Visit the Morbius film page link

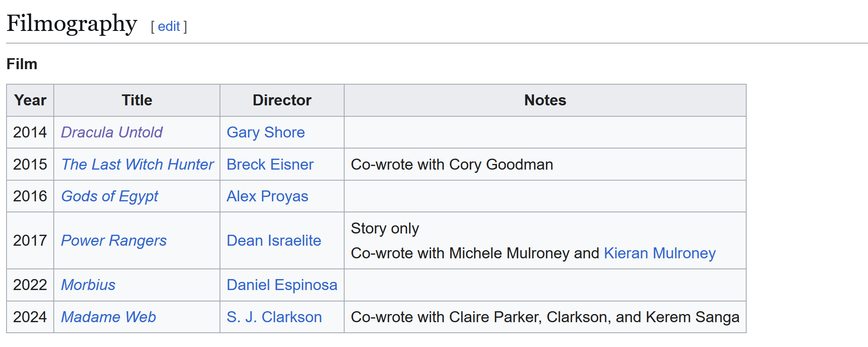click(x=88, y=285)
